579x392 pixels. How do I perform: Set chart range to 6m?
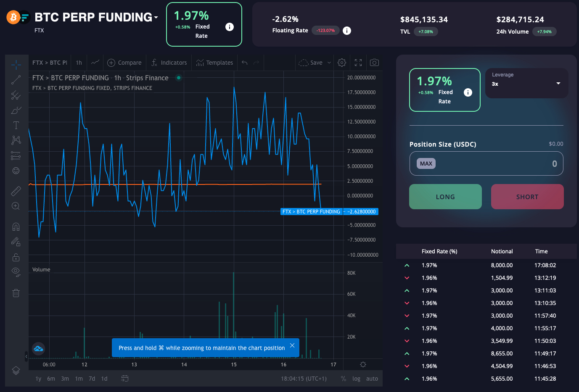coord(51,379)
